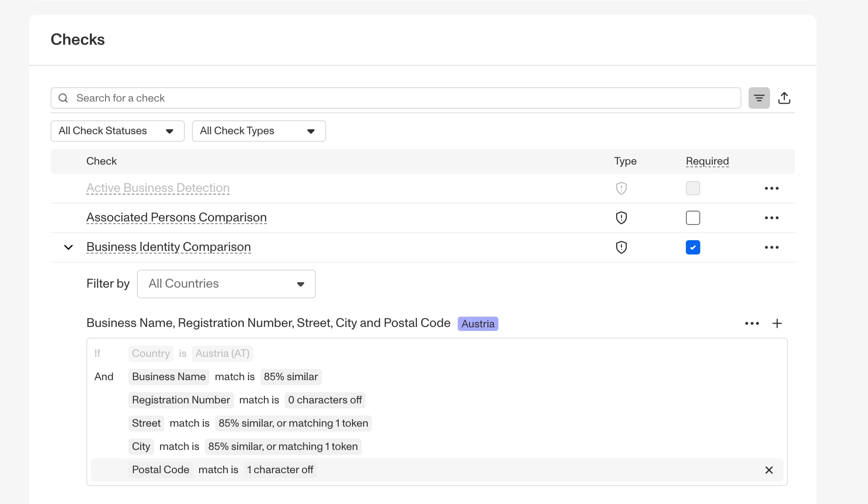The width and height of the screenshot is (868, 504).
Task: Open the ellipsis menu for the Austria rule
Action: 752,323
